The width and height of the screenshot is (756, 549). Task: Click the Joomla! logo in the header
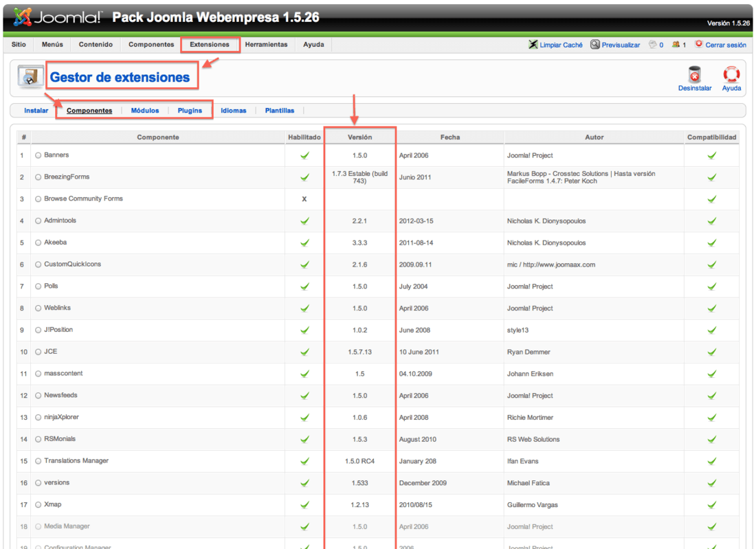[57, 17]
